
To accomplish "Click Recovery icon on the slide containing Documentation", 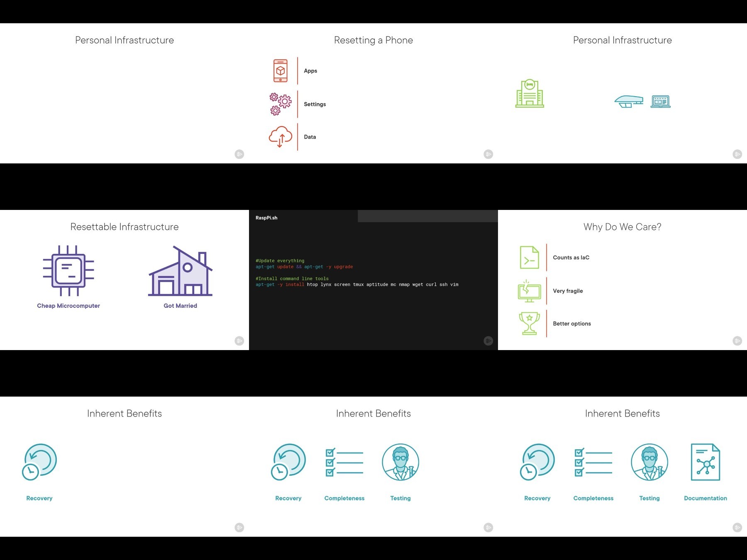I will point(537,462).
